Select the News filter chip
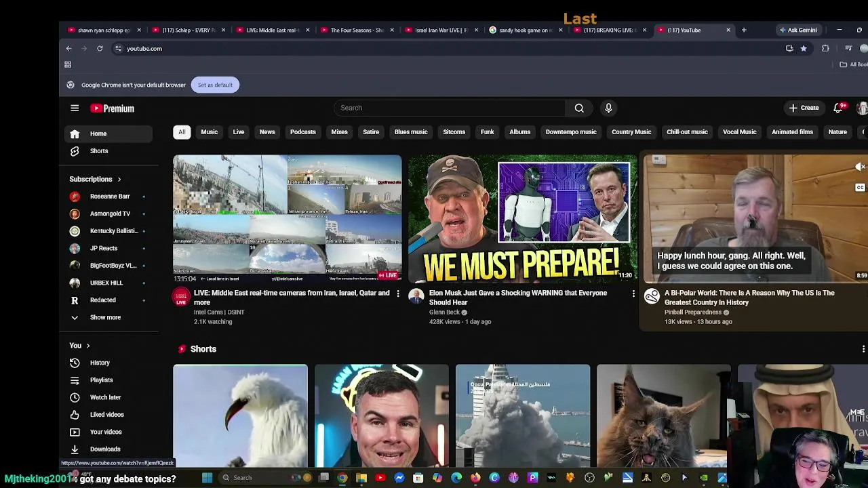 click(x=267, y=132)
